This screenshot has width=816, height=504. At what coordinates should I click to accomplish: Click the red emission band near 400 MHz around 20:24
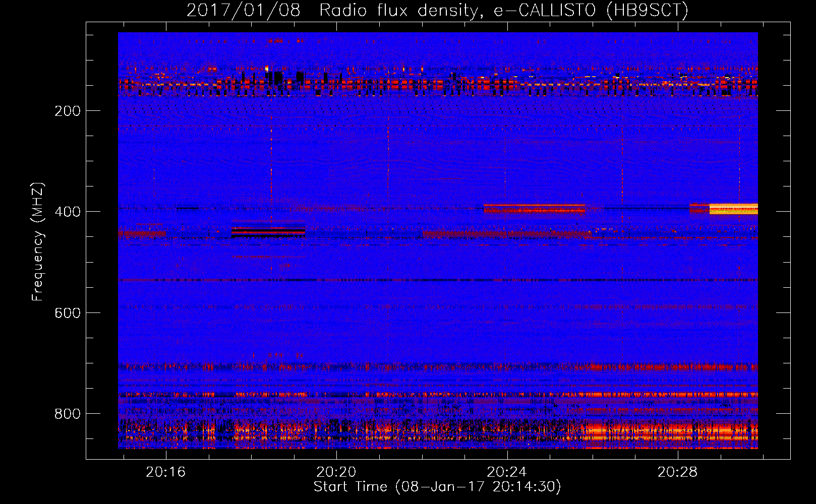click(534, 209)
